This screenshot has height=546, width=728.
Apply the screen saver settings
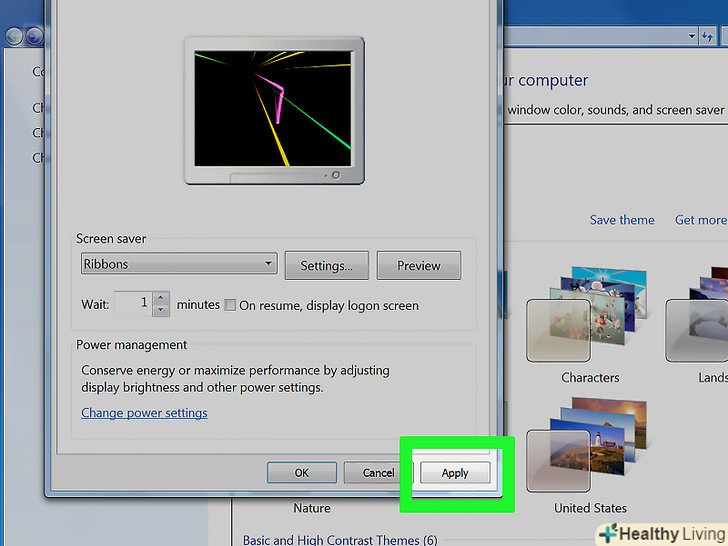tap(455, 473)
